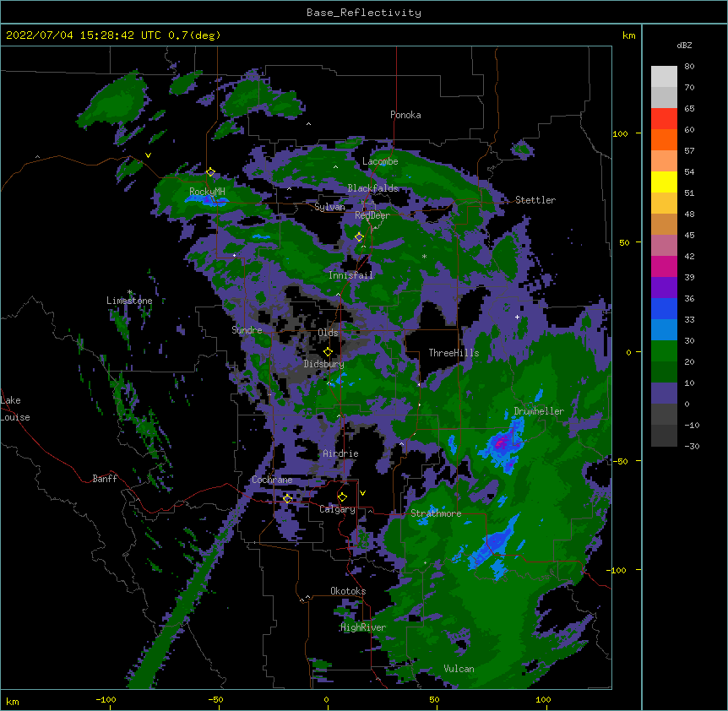728x711 pixels.
Task: Click the Base_Reflectivity title
Action: [x=364, y=13]
